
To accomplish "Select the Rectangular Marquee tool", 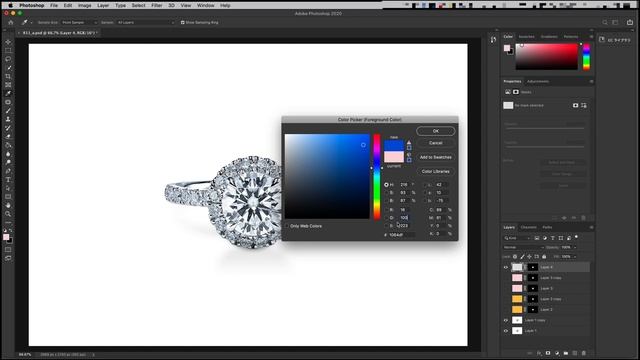I will (x=8, y=51).
